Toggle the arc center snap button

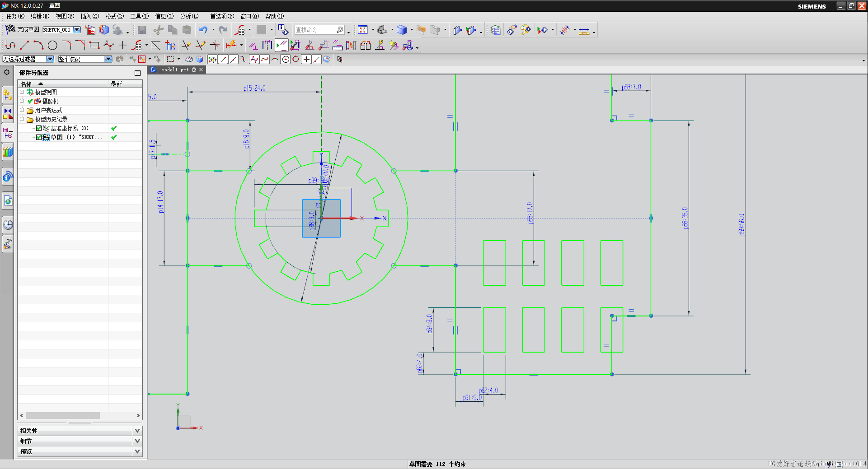click(286, 59)
